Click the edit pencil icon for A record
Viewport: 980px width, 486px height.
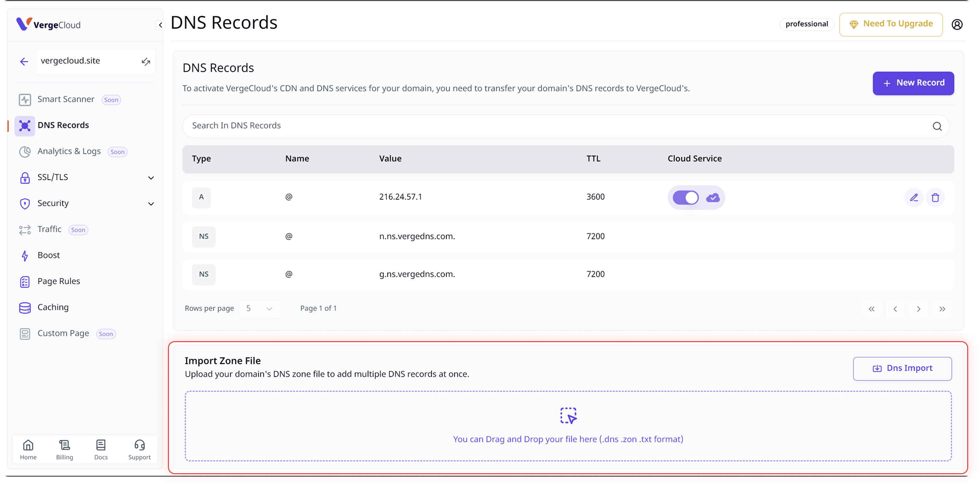tap(914, 197)
